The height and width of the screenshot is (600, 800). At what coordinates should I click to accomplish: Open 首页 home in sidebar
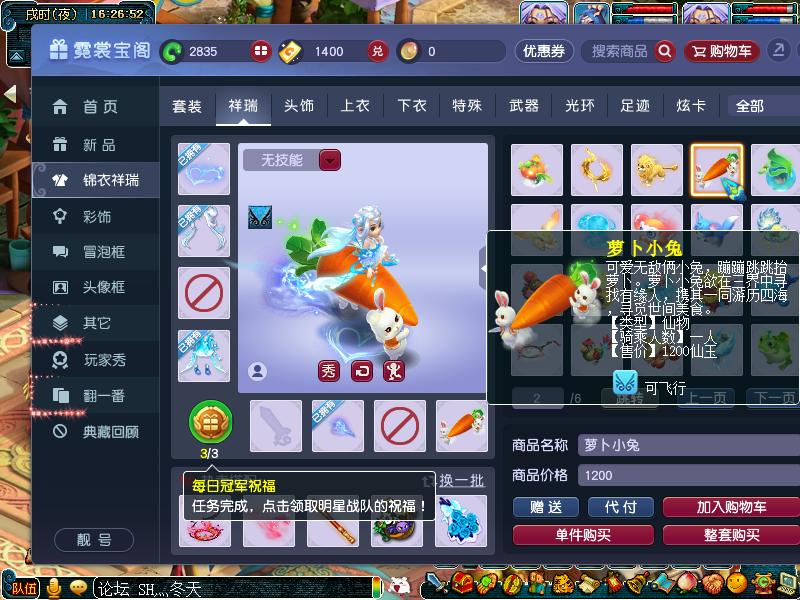tap(95, 107)
